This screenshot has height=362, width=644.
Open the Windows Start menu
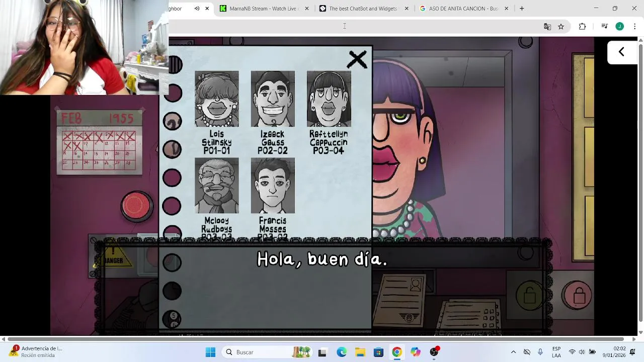tap(210, 352)
